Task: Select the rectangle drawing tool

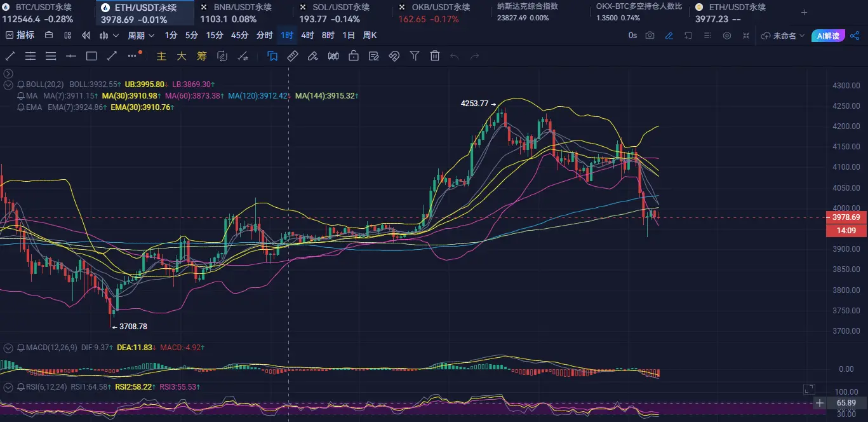Action: (x=91, y=56)
